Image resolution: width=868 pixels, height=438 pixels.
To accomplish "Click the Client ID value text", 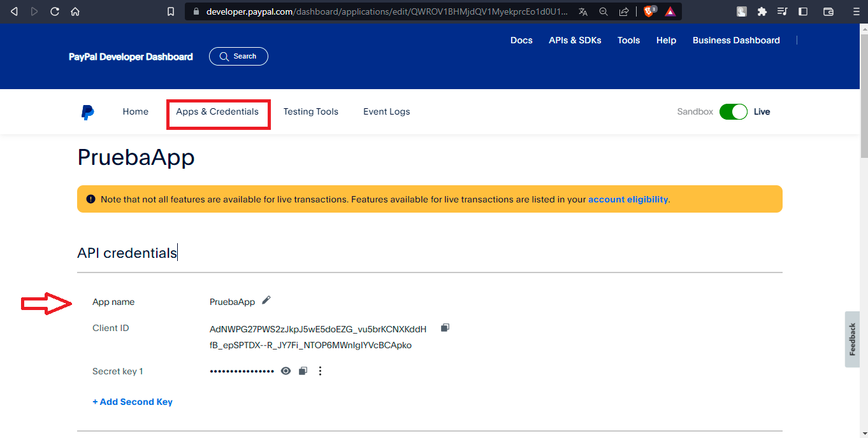I will click(x=318, y=337).
